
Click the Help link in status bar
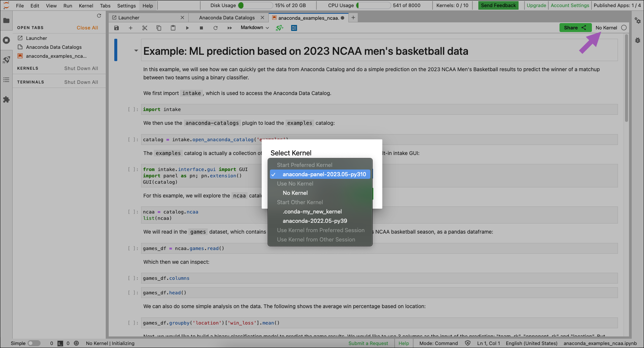point(404,344)
